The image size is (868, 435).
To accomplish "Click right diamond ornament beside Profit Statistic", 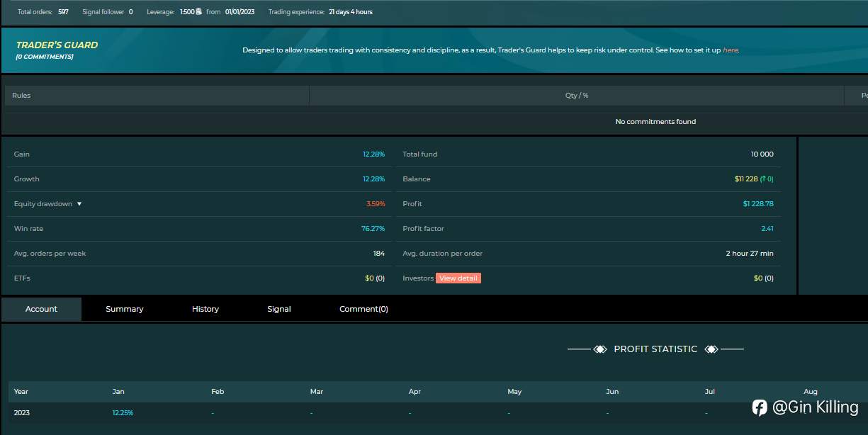I will [711, 349].
